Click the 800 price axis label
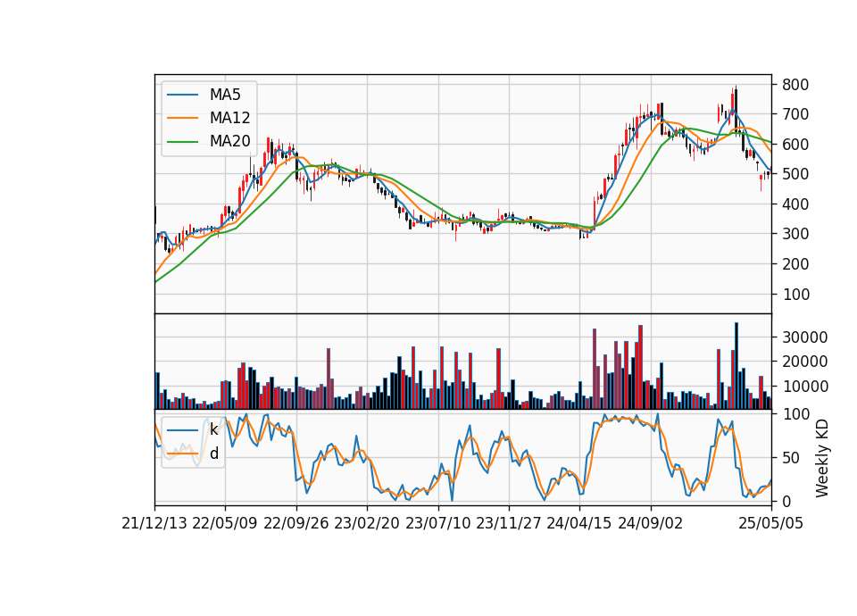Screen dimensions: 857x616 pos(795,85)
